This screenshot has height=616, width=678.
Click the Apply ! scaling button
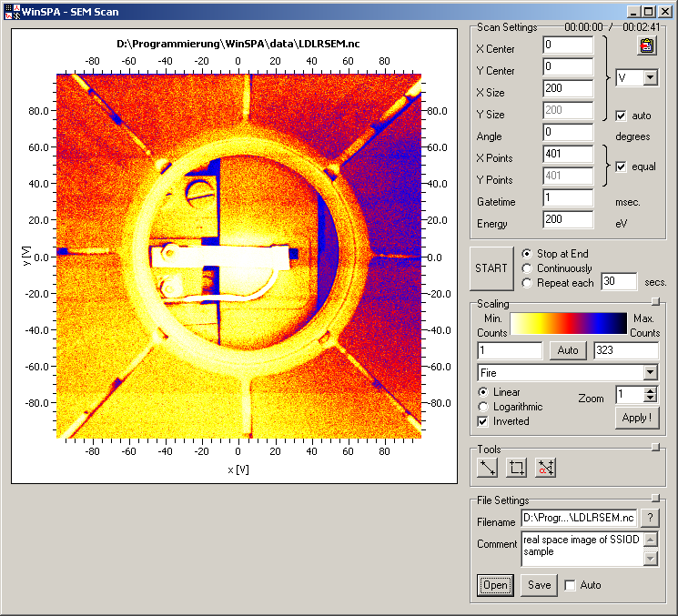(636, 418)
